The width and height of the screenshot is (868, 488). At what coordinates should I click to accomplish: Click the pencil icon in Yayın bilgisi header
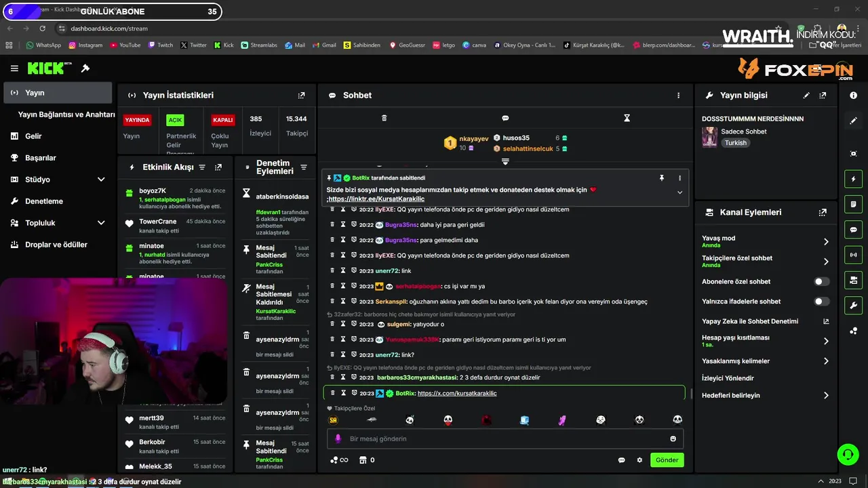pos(806,96)
